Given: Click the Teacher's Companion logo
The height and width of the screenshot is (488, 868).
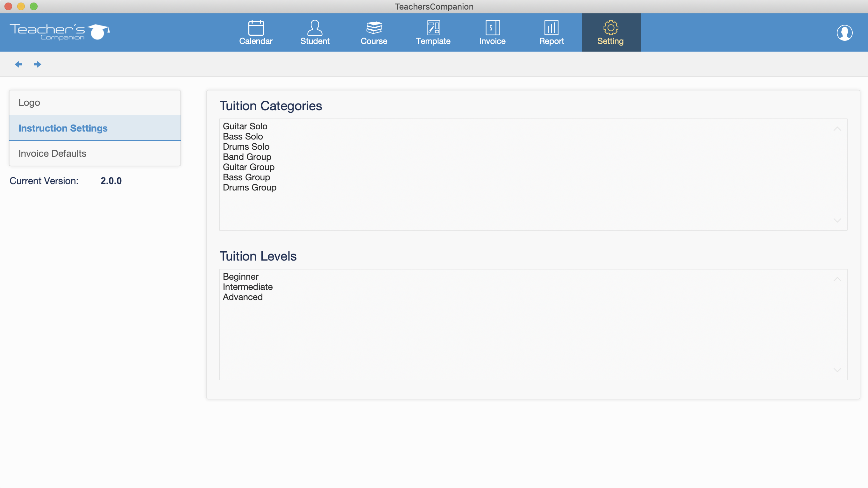Looking at the screenshot, I should click(60, 32).
